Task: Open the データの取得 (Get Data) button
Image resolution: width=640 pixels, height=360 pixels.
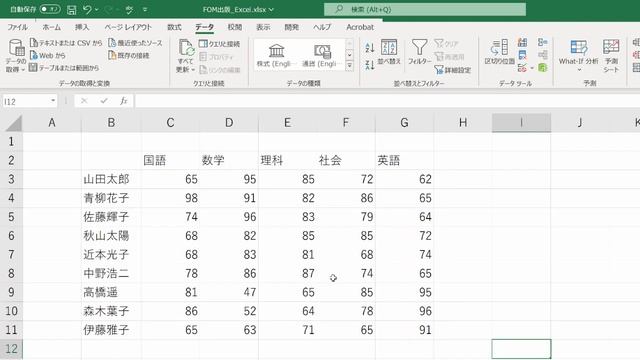Action: [x=16, y=56]
